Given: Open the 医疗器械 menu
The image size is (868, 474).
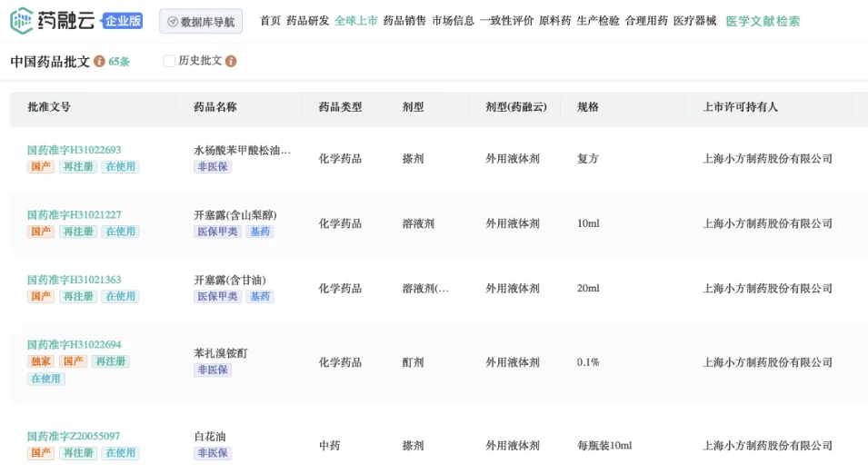Looking at the screenshot, I should [694, 21].
